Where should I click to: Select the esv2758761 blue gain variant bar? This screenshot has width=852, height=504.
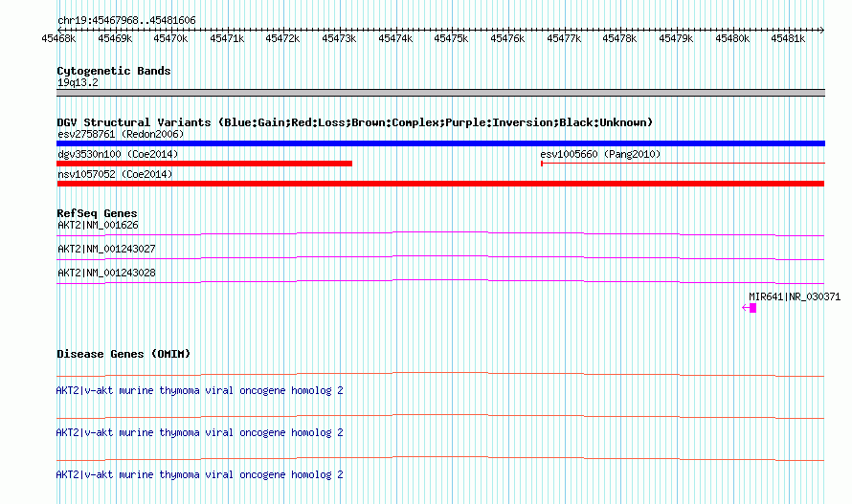tap(440, 143)
